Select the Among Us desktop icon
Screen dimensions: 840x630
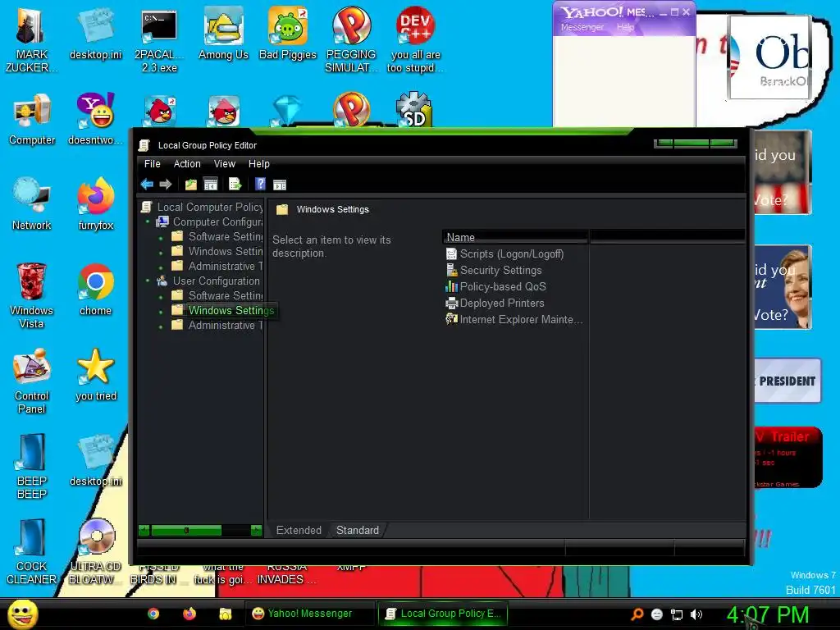click(x=223, y=34)
